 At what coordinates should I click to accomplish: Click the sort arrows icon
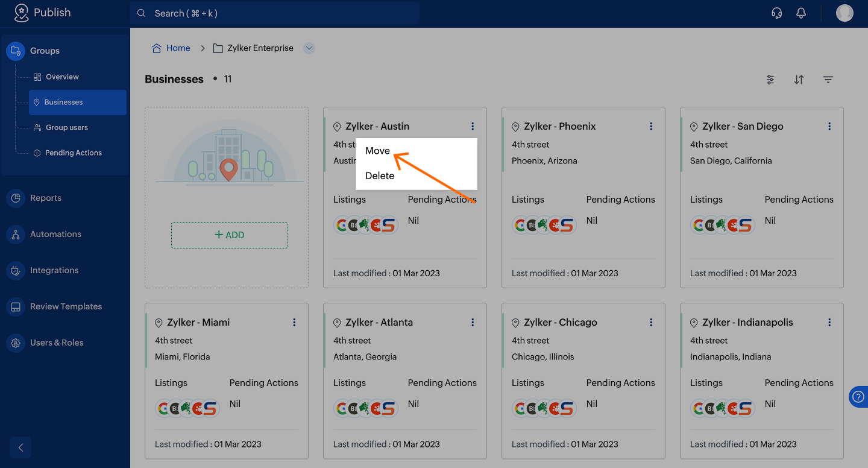[799, 80]
